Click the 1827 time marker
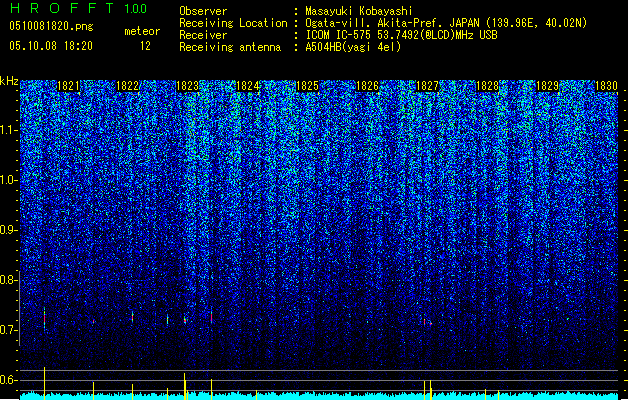 click(427, 86)
